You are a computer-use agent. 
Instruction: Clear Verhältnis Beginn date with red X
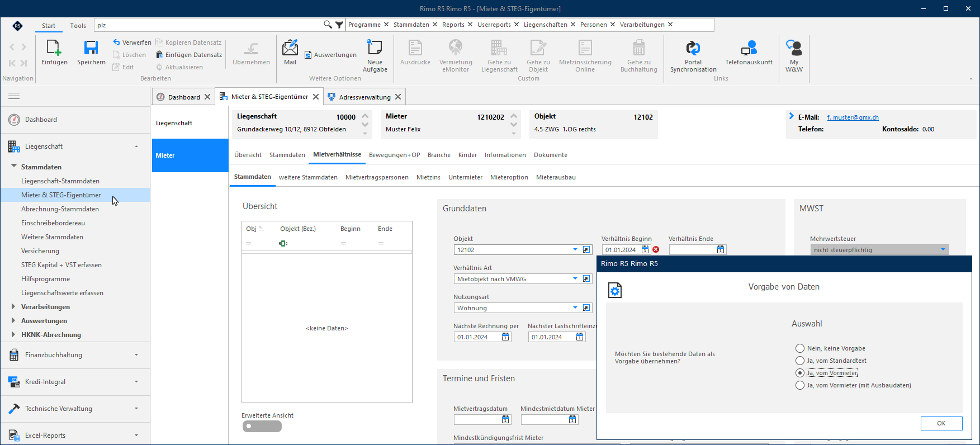(x=656, y=250)
